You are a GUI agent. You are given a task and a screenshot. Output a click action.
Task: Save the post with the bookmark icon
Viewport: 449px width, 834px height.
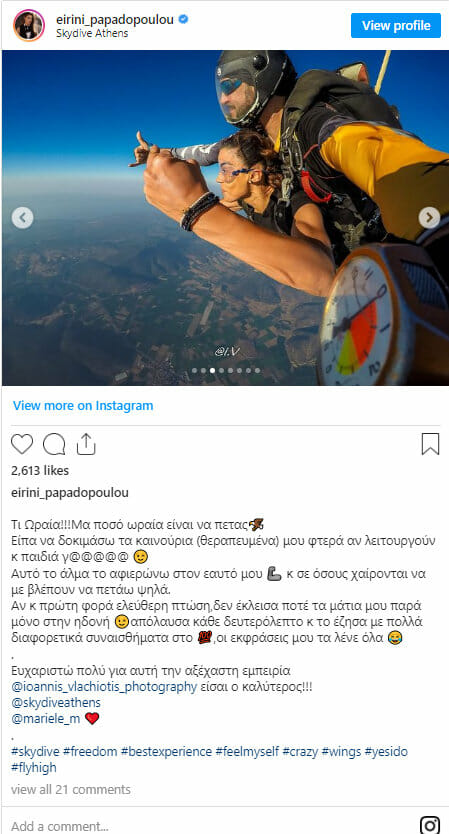[x=430, y=444]
